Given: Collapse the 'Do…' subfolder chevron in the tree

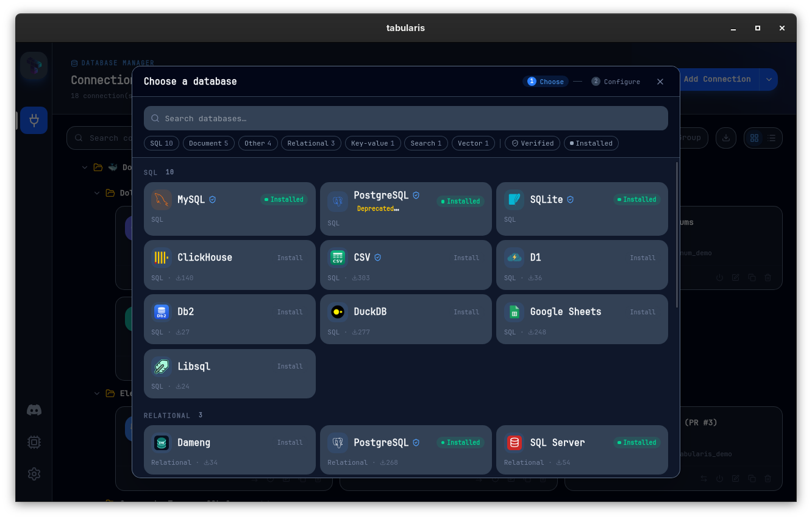Looking at the screenshot, I should tap(97, 193).
